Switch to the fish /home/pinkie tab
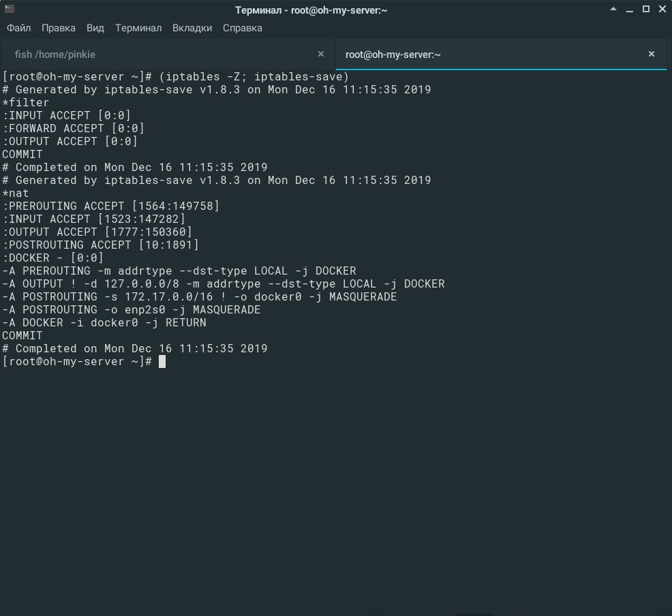This screenshot has height=616, width=672. point(168,55)
